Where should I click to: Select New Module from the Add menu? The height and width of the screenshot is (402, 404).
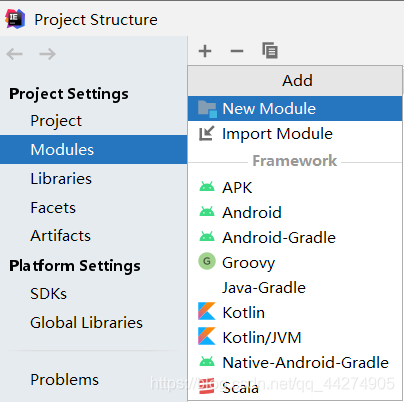click(295, 108)
